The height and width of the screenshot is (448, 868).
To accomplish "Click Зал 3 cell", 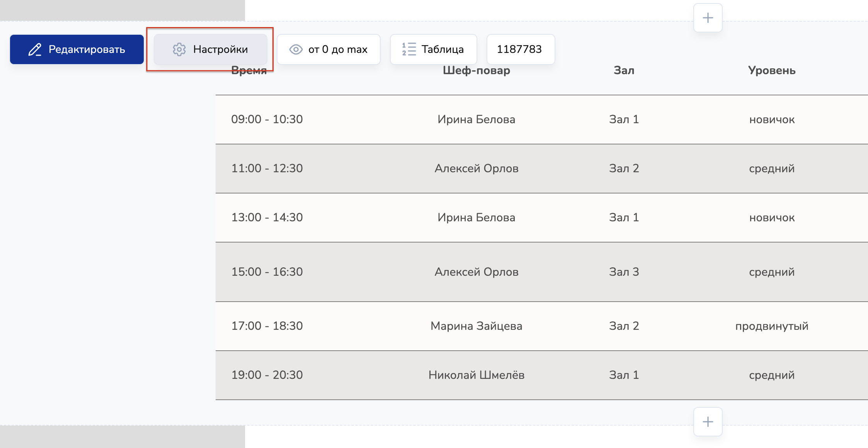I will 624,272.
